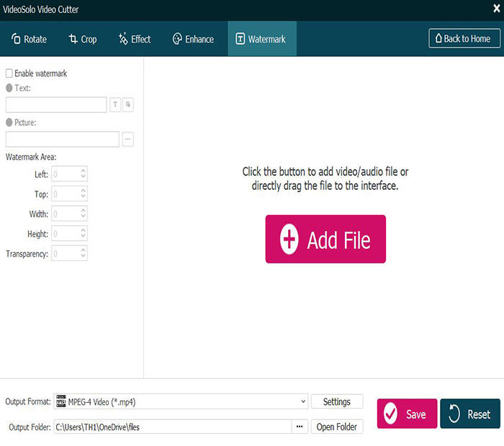
Task: Increase the Left value with up arrow
Action: point(84,170)
